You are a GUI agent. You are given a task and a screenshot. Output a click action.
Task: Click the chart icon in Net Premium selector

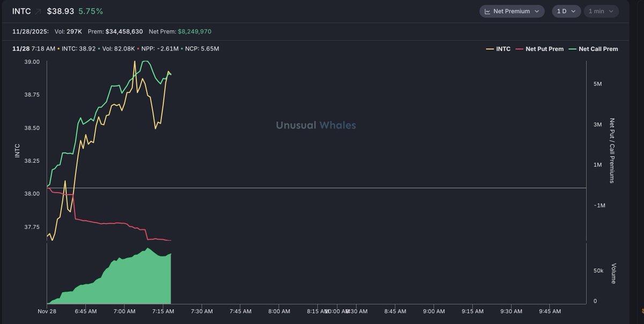[487, 11]
